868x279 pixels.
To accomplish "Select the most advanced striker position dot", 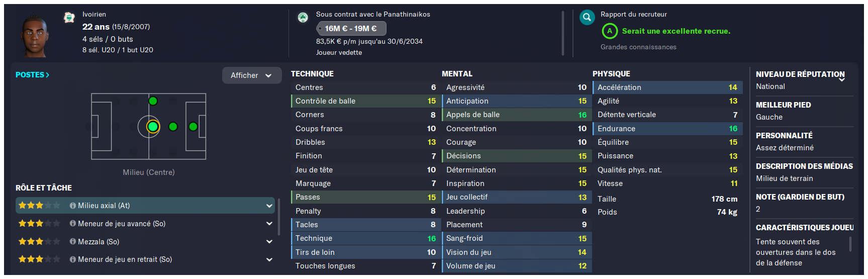I will (193, 127).
